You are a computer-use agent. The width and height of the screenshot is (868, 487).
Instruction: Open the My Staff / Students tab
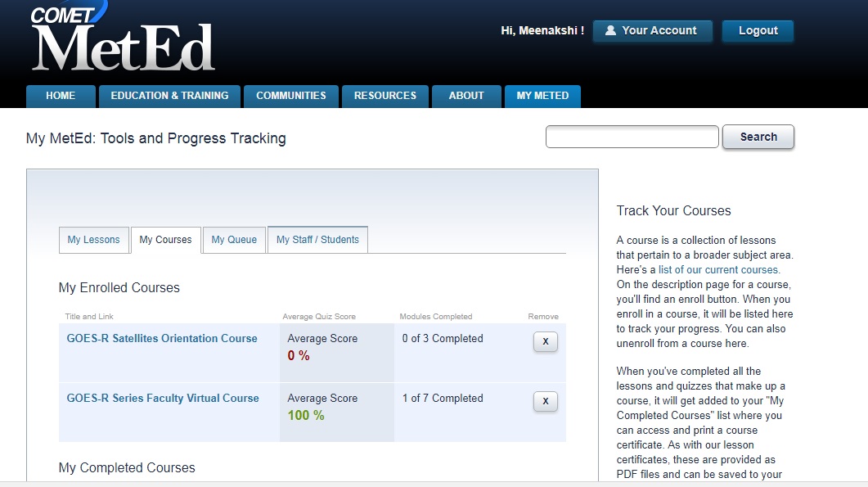[x=317, y=240]
